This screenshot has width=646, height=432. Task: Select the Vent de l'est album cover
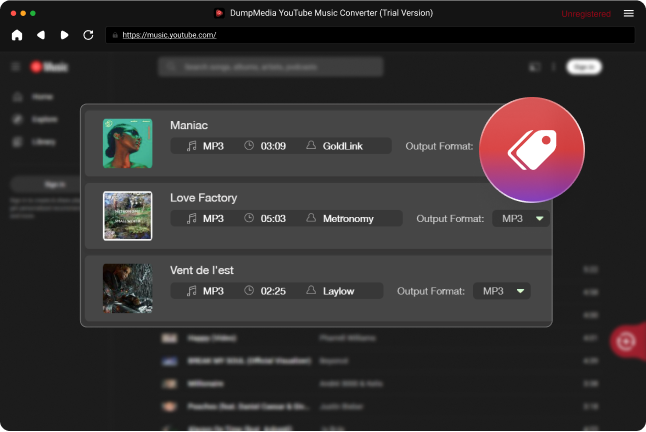(127, 288)
